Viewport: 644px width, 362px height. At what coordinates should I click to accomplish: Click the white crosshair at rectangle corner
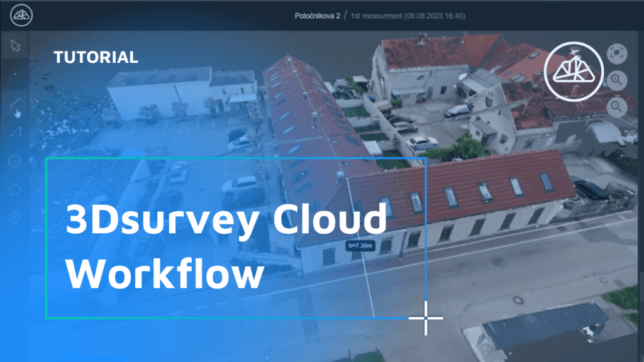tap(426, 317)
